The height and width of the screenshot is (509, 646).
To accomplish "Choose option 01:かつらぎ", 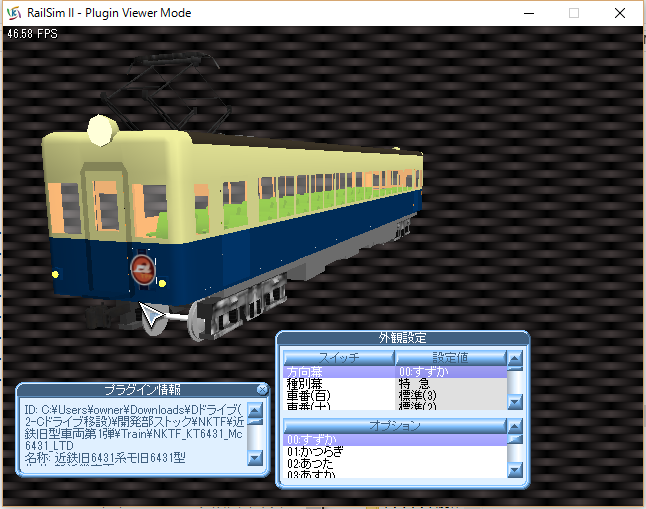I will tap(395, 452).
